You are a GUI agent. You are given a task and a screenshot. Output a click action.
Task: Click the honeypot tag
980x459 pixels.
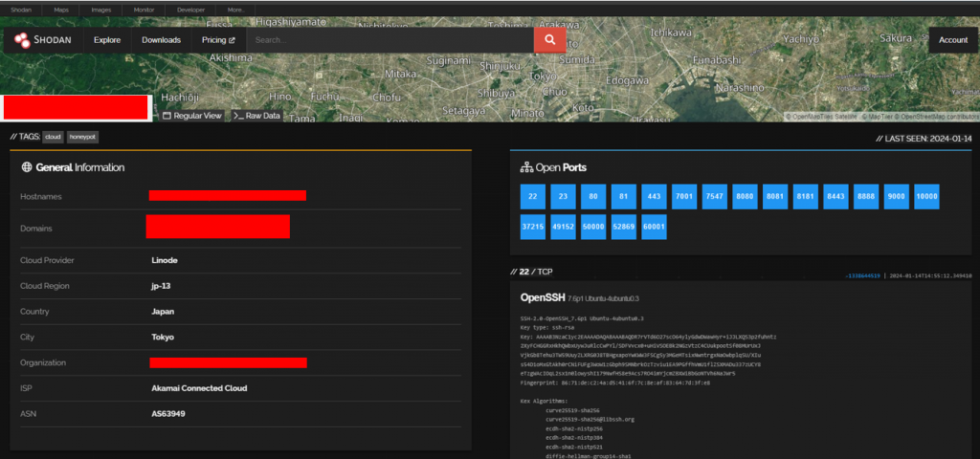click(x=82, y=137)
